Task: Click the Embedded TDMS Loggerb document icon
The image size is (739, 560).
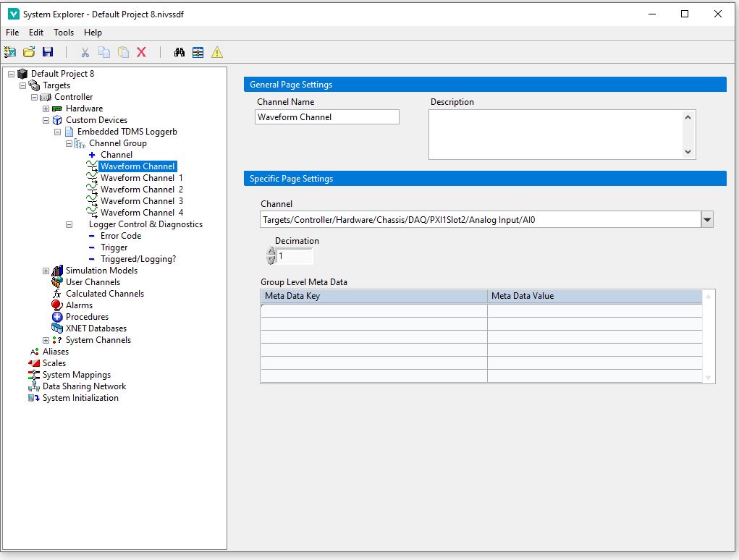Action: point(69,132)
